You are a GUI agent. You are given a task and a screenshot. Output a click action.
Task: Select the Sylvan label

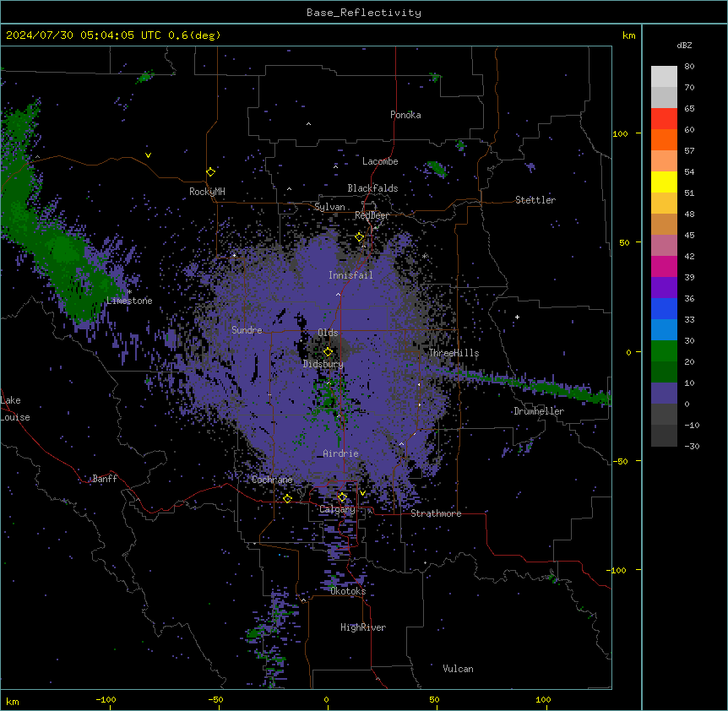(x=329, y=207)
